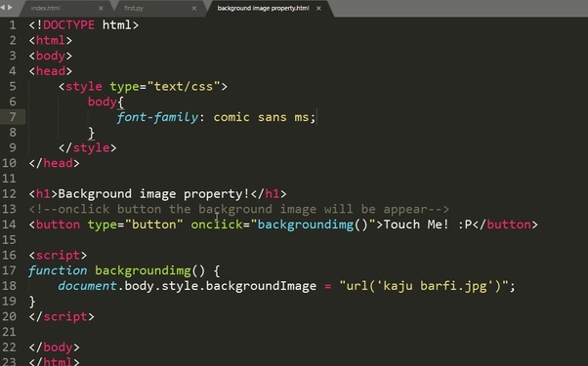Click line number 14 in gutter
This screenshot has height=366, width=588.
(10, 224)
